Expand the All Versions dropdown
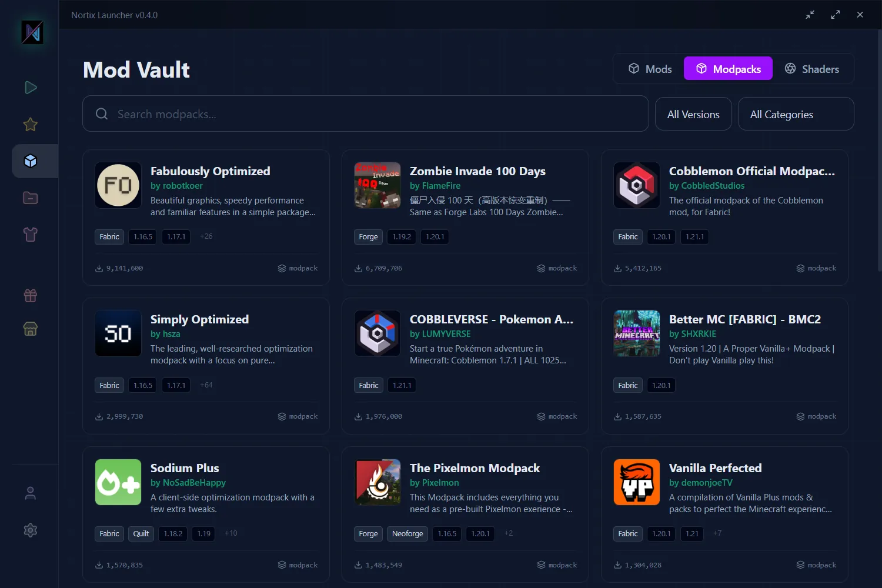Screen dimensions: 882x588 click(x=693, y=114)
